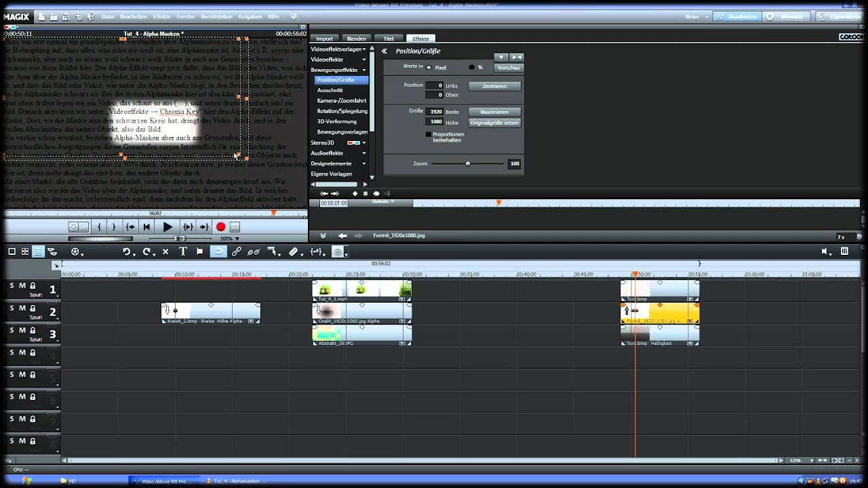Screen dimensions: 868x488
Task: Click the Vorschau button
Action: tap(509, 68)
